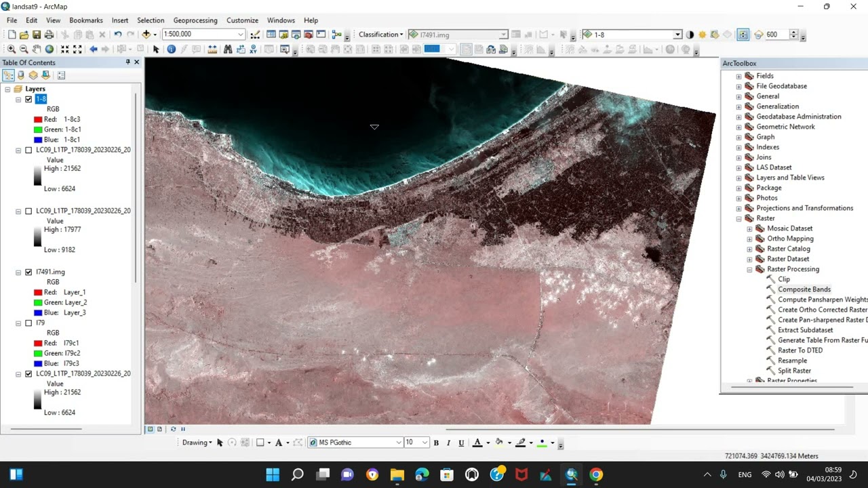868x488 pixels.
Task: Select the Measure tool
Action: 212,49
